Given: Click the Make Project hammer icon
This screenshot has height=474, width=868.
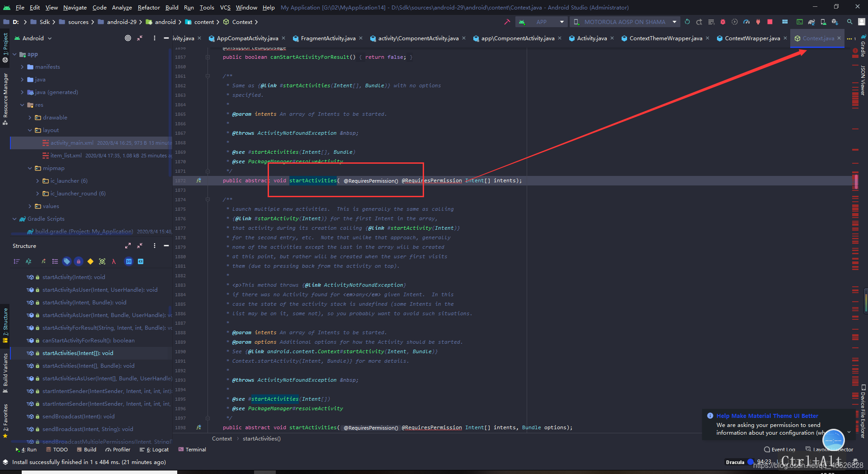Looking at the screenshot, I should point(507,22).
